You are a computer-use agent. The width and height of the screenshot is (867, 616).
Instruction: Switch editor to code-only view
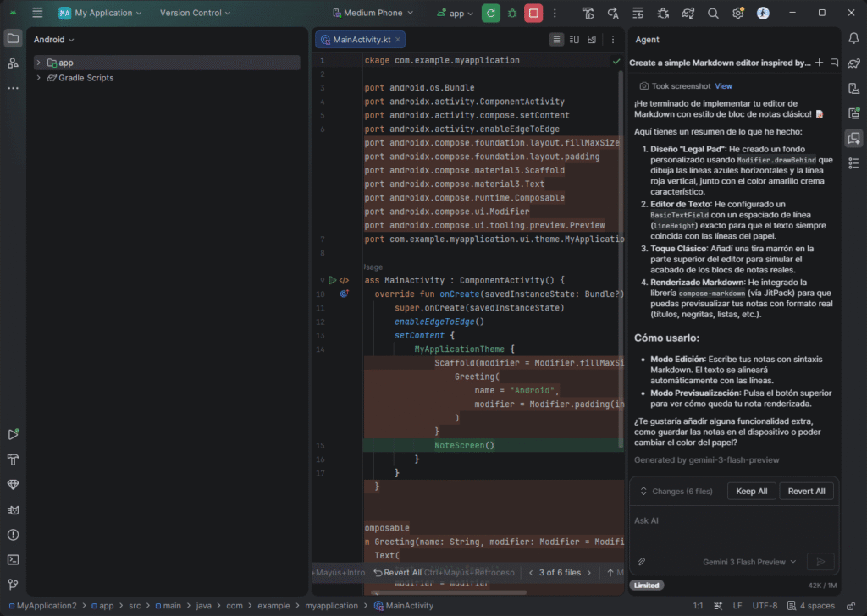pyautogui.click(x=556, y=39)
